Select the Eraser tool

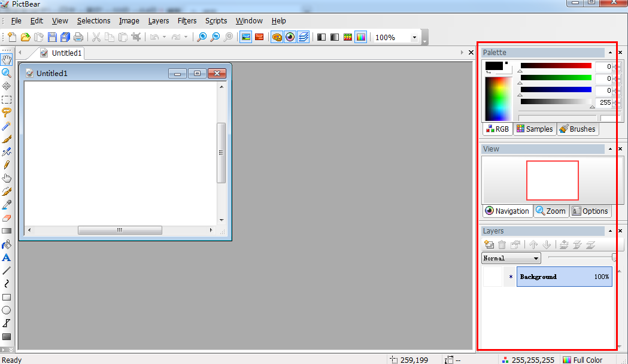tap(7, 218)
